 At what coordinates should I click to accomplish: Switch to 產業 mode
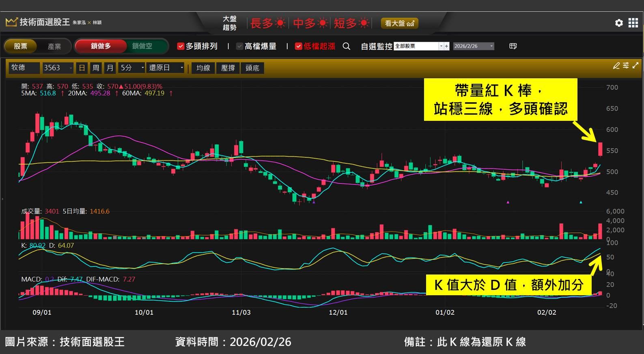coord(54,46)
